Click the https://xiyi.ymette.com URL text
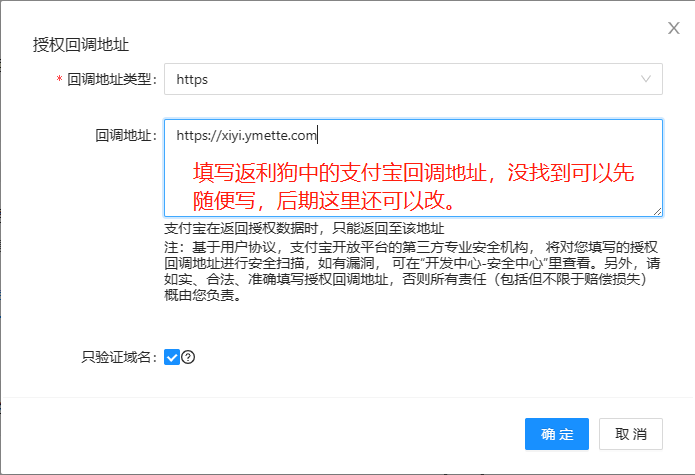This screenshot has height=475, width=695. (x=245, y=135)
